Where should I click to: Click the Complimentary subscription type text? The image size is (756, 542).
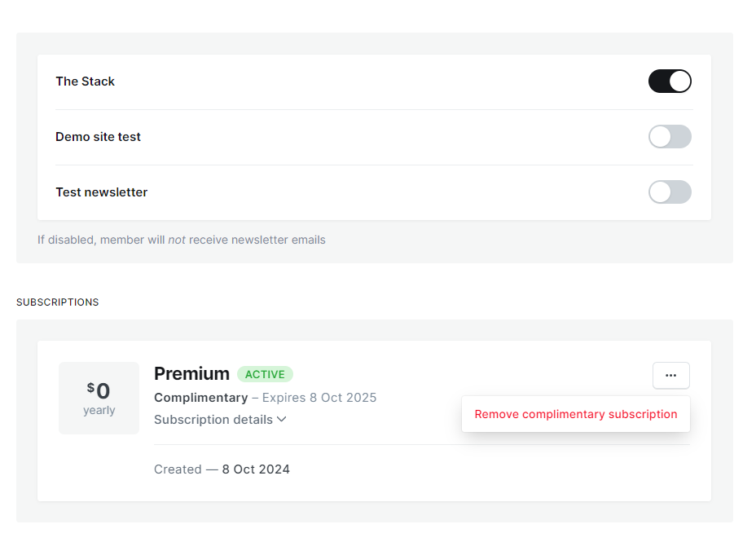pyautogui.click(x=200, y=398)
